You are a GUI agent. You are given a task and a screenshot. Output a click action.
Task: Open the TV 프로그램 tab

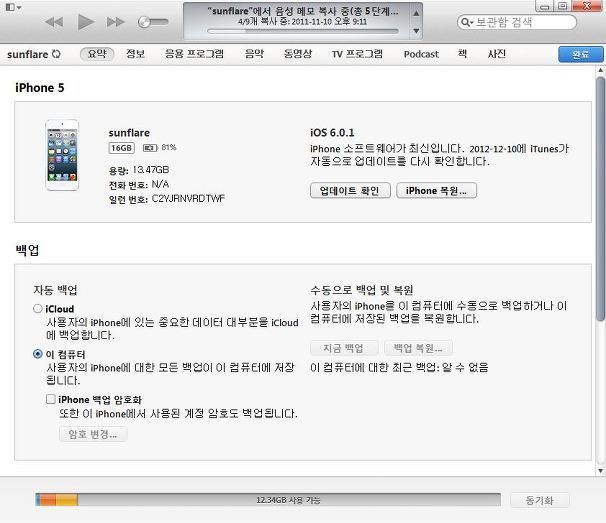coord(357,54)
